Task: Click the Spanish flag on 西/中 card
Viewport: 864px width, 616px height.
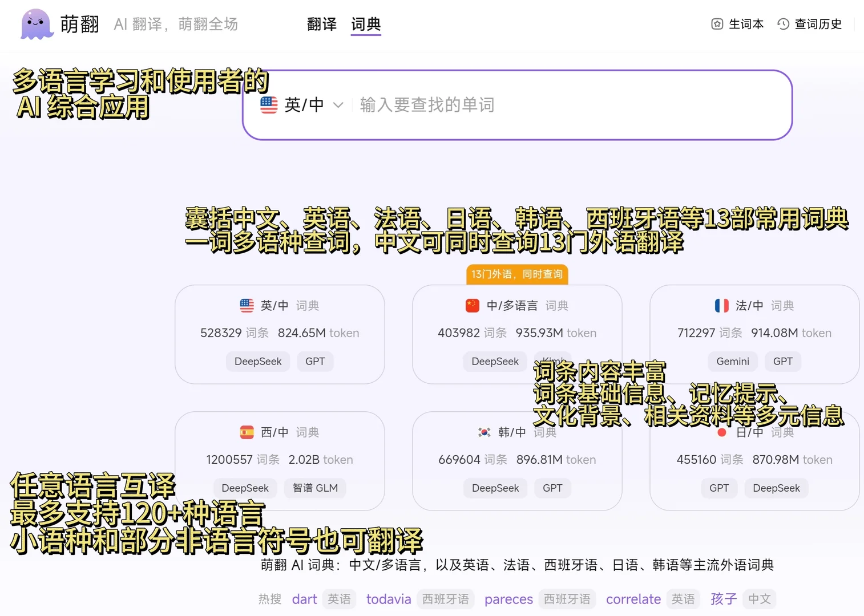Action: pos(247,432)
